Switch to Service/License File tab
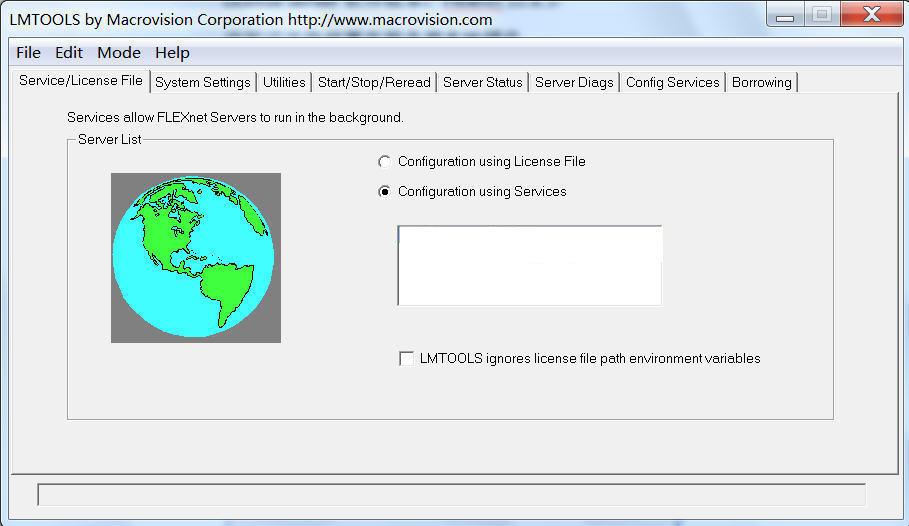 pos(81,81)
